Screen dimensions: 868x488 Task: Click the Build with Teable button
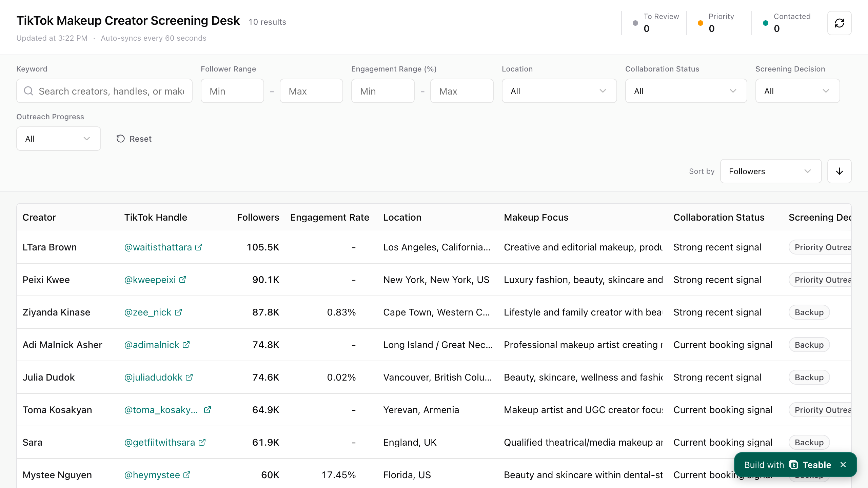(x=795, y=465)
